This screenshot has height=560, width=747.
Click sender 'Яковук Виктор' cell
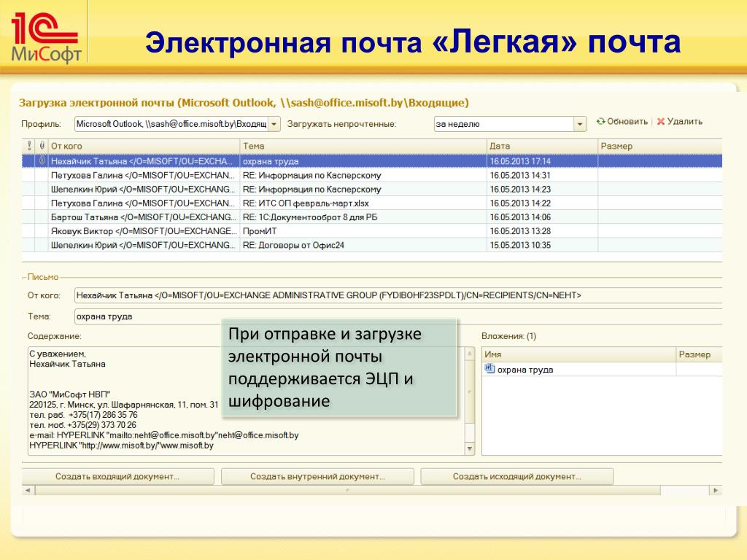click(x=144, y=231)
